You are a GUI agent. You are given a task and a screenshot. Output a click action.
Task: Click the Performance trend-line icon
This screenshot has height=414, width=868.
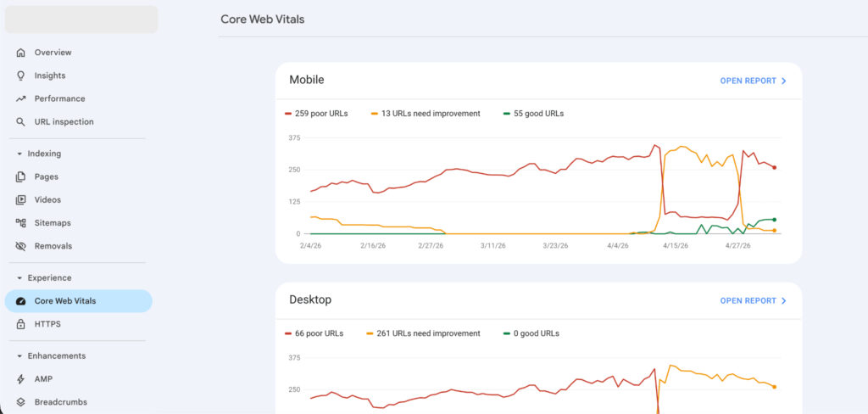[21, 98]
